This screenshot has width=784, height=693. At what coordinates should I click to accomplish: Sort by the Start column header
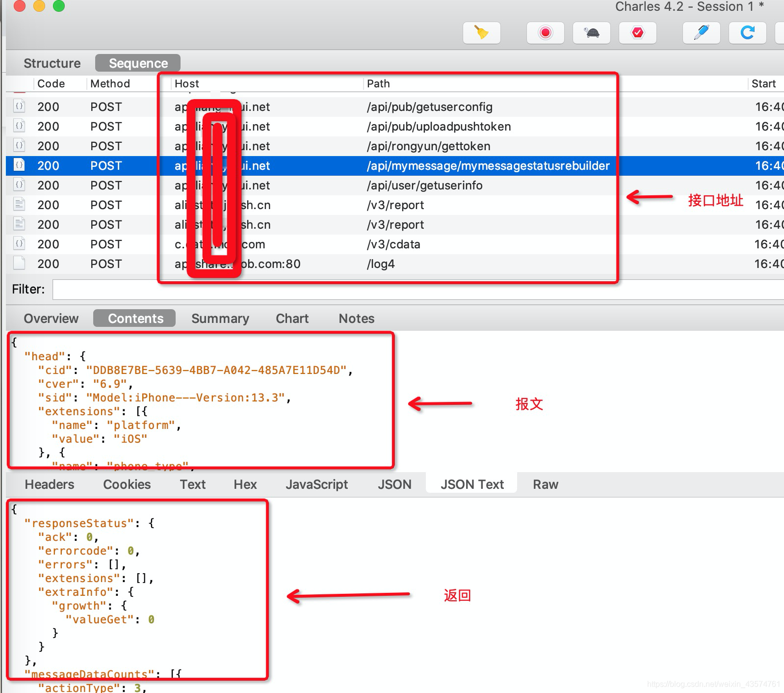763,83
